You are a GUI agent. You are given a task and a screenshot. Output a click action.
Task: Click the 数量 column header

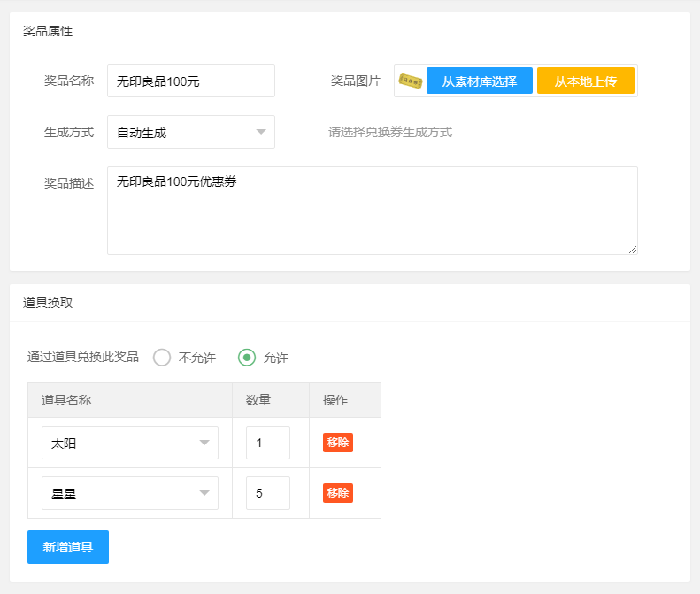tap(271, 400)
